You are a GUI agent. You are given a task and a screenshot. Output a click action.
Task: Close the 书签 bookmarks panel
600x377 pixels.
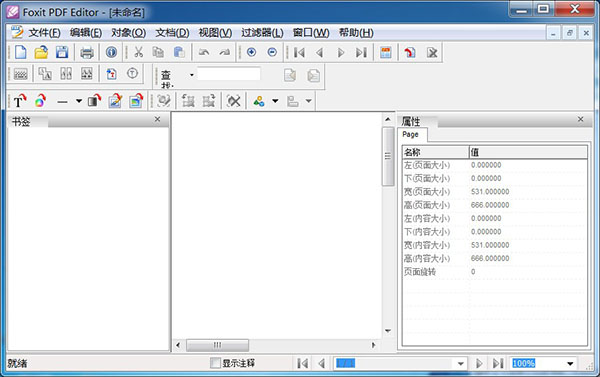click(157, 119)
